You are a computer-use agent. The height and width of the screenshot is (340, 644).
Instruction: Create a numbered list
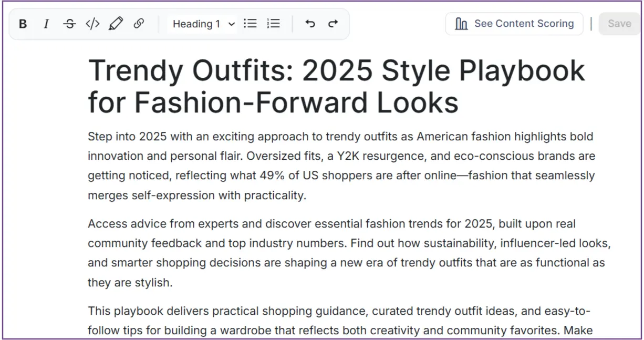click(273, 24)
